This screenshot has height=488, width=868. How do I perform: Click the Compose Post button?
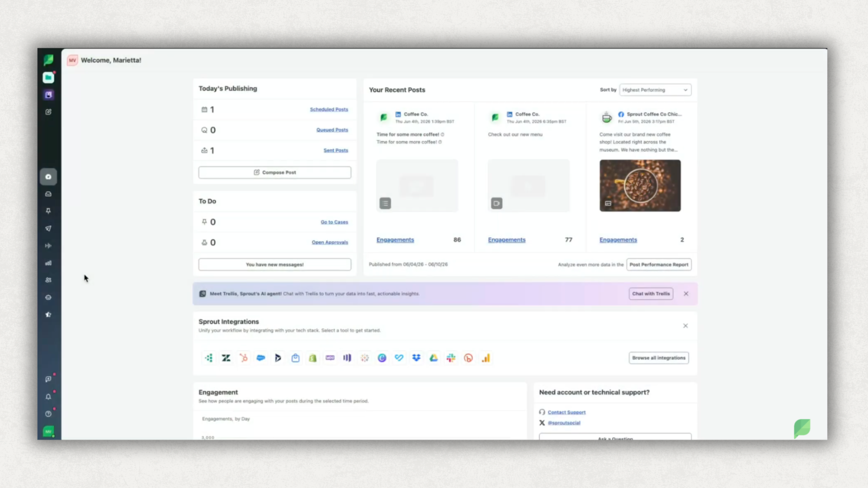pos(274,172)
